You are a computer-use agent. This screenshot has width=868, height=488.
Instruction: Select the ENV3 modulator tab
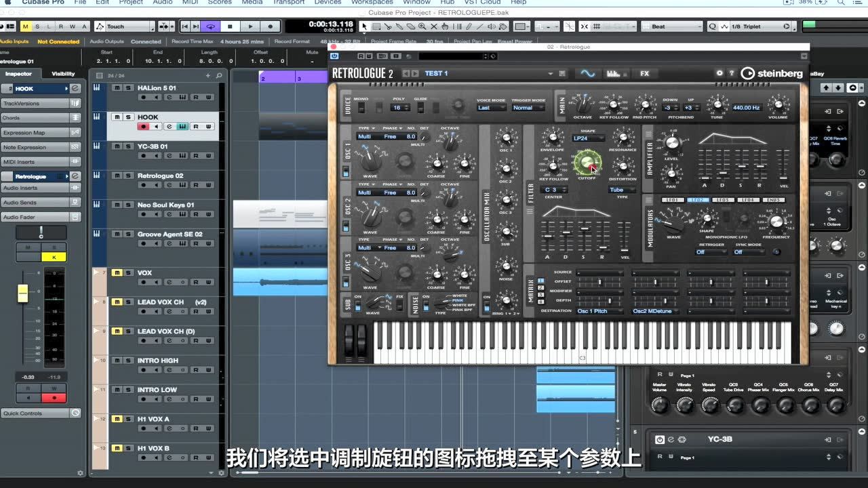click(x=774, y=200)
